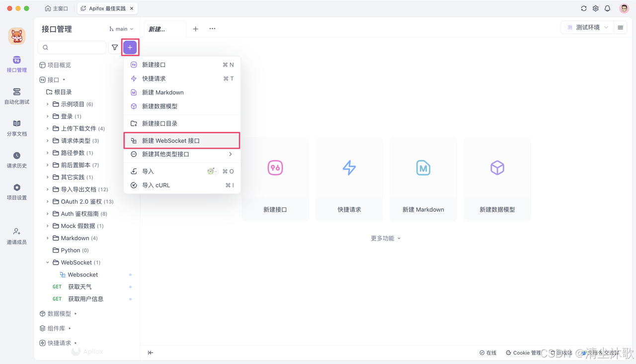636x364 pixels.
Task: Open the filter funnel icon beside search
Action: [115, 47]
